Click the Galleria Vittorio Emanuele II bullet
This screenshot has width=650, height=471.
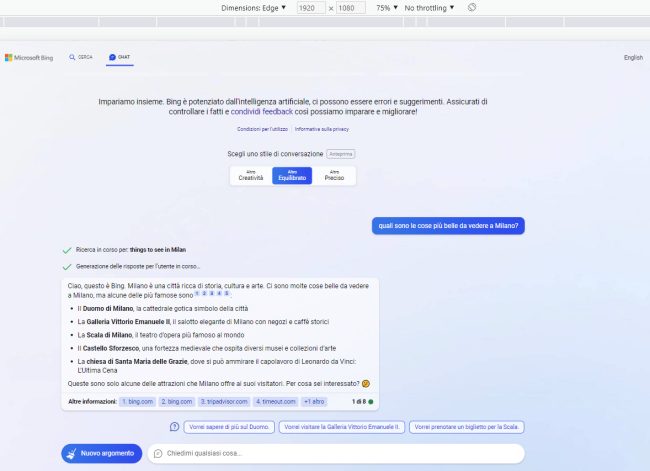click(203, 322)
